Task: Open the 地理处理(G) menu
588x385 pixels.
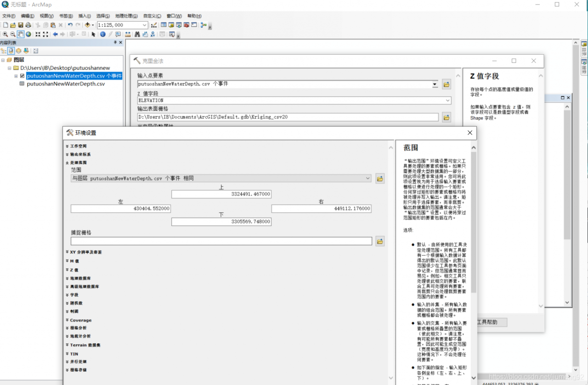Action: click(126, 16)
